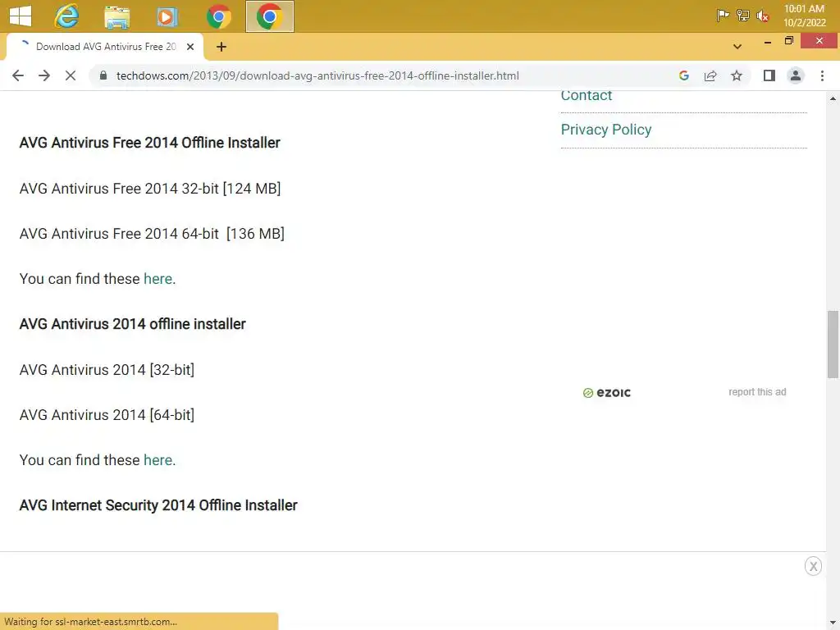
Task: Stop loading this page
Action: click(x=71, y=75)
